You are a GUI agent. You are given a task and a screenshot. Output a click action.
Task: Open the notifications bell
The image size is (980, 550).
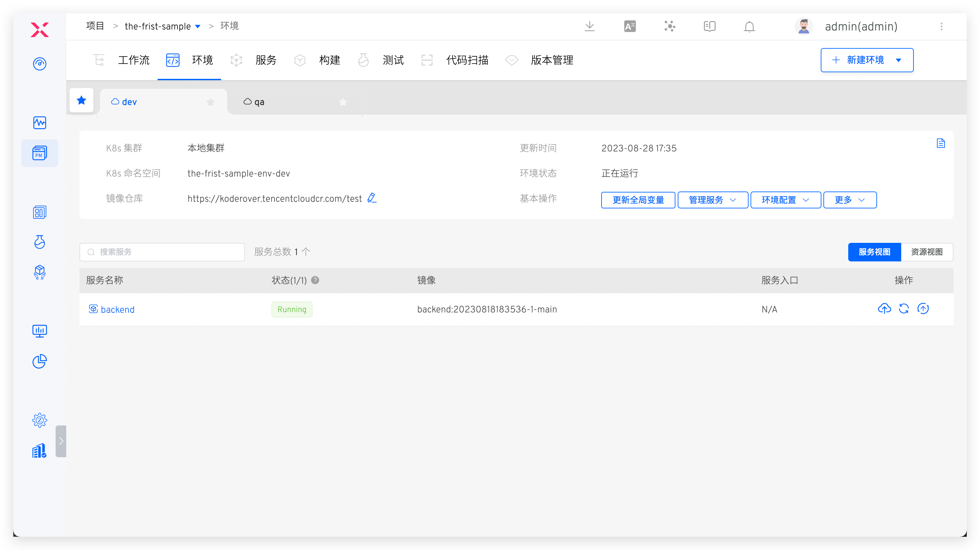coord(749,27)
